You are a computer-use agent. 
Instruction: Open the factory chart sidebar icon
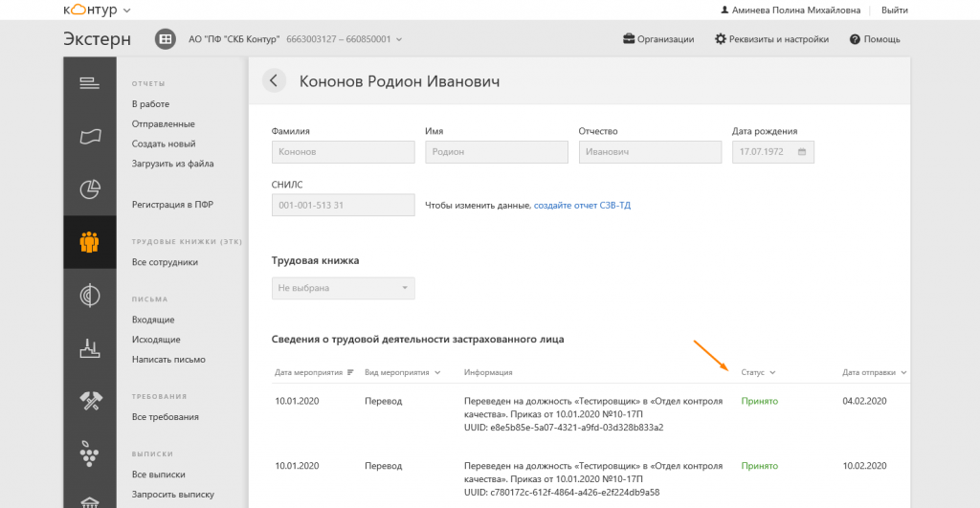point(89,348)
